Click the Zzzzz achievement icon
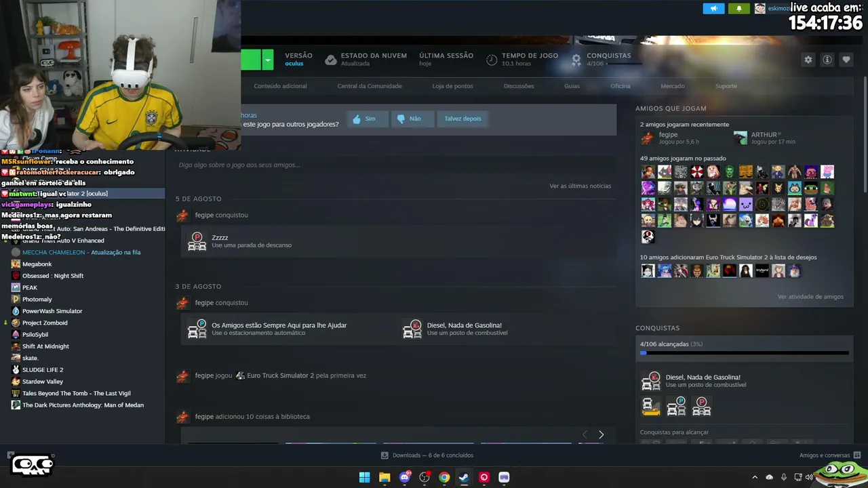This screenshot has height=488, width=868. click(x=197, y=241)
